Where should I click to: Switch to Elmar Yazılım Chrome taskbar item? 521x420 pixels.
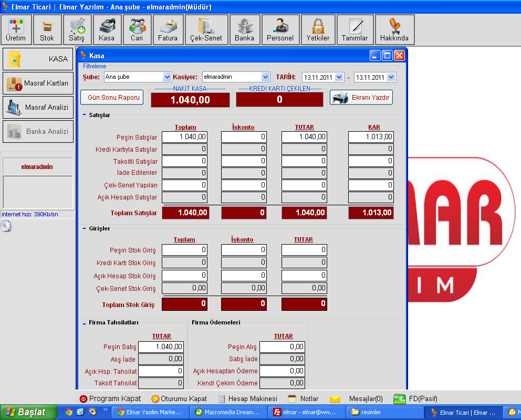(151, 412)
